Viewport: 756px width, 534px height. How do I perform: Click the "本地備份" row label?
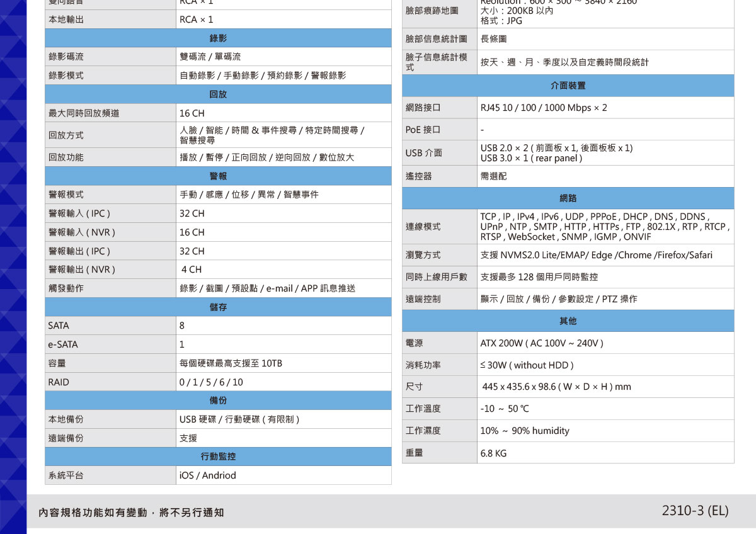tap(66, 419)
